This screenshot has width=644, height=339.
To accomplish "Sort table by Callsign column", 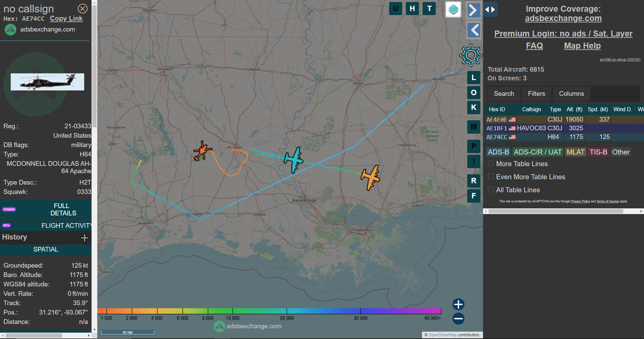I will pyautogui.click(x=531, y=109).
